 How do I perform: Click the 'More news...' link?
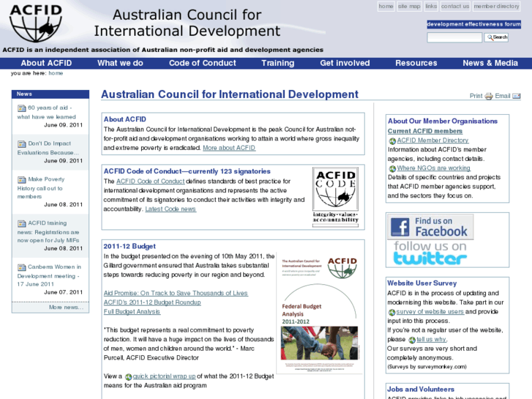(x=66, y=307)
